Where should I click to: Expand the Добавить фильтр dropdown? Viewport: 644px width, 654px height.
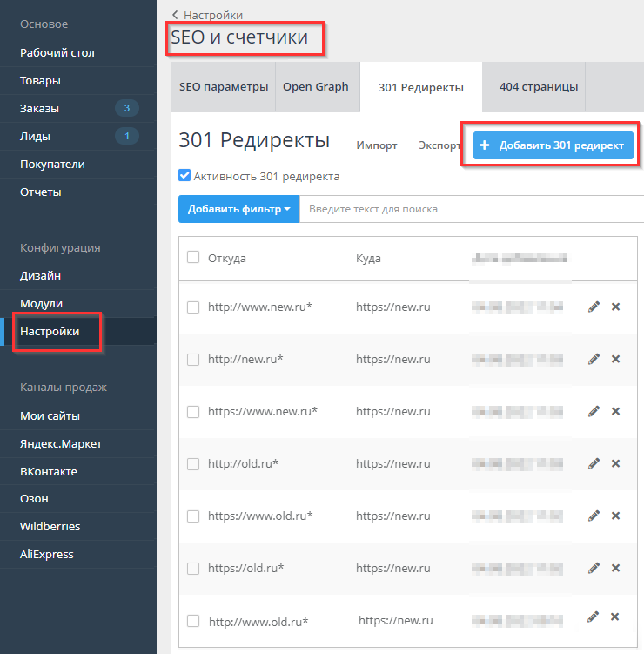(238, 209)
